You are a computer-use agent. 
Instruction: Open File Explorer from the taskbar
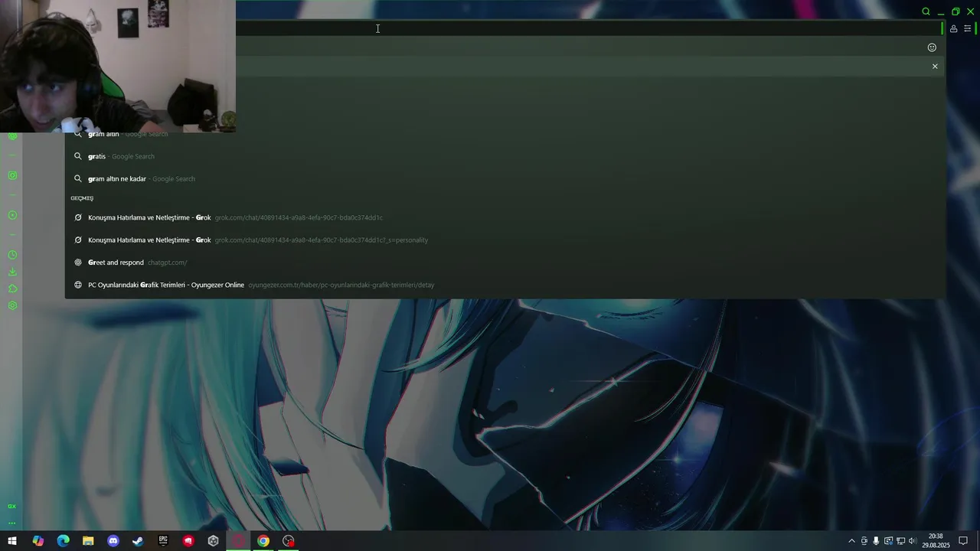[x=88, y=541]
